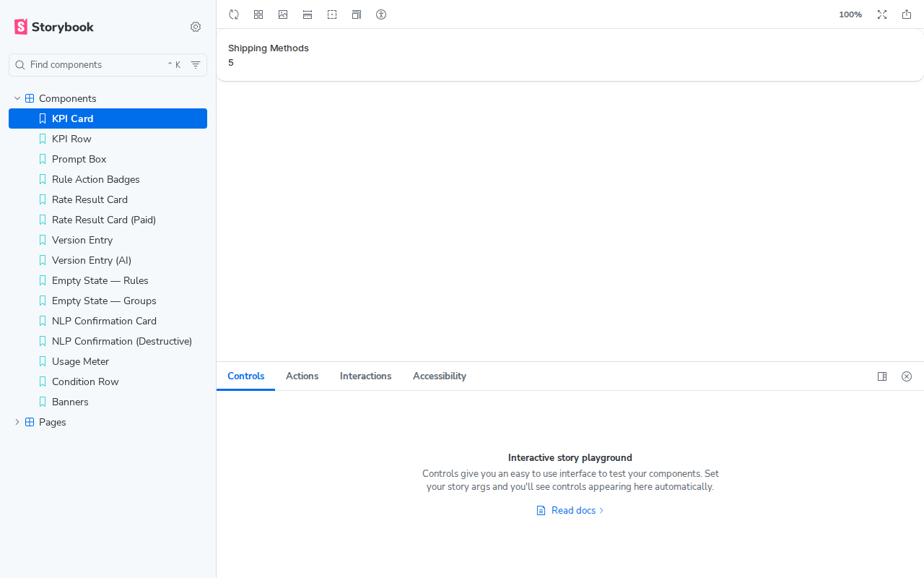Change the preview background color

(283, 14)
